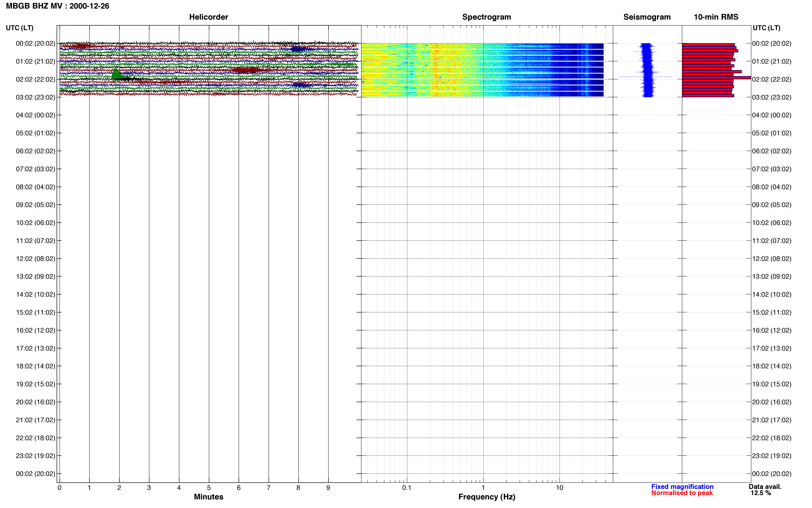The width and height of the screenshot is (812, 508).
Task: Click the left 09:02 (05:02) time label
Action: coord(36,205)
